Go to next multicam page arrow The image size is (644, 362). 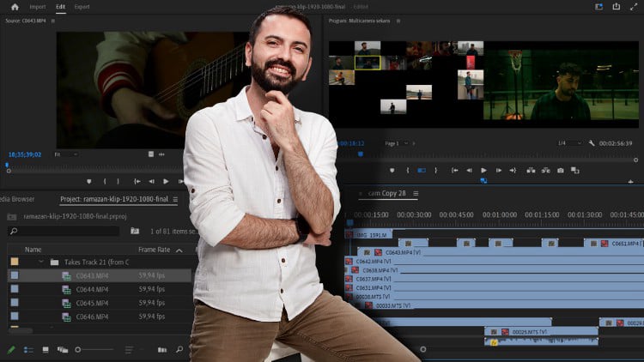point(414,143)
